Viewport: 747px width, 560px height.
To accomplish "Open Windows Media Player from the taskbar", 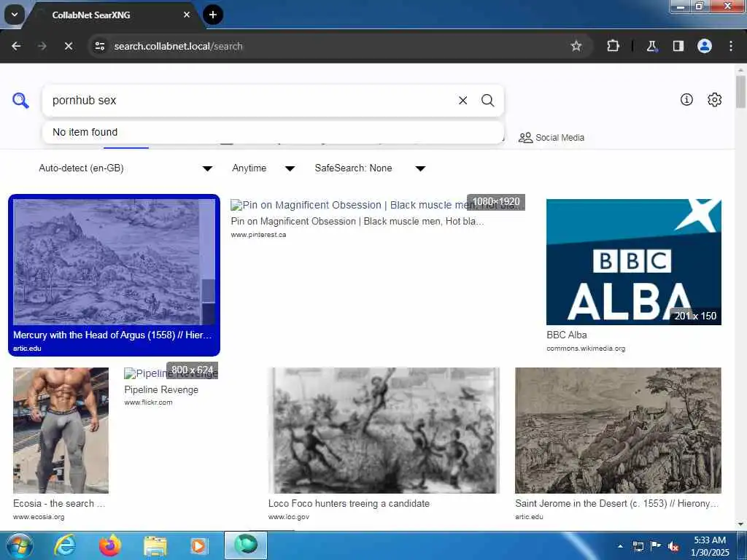I will [x=198, y=545].
